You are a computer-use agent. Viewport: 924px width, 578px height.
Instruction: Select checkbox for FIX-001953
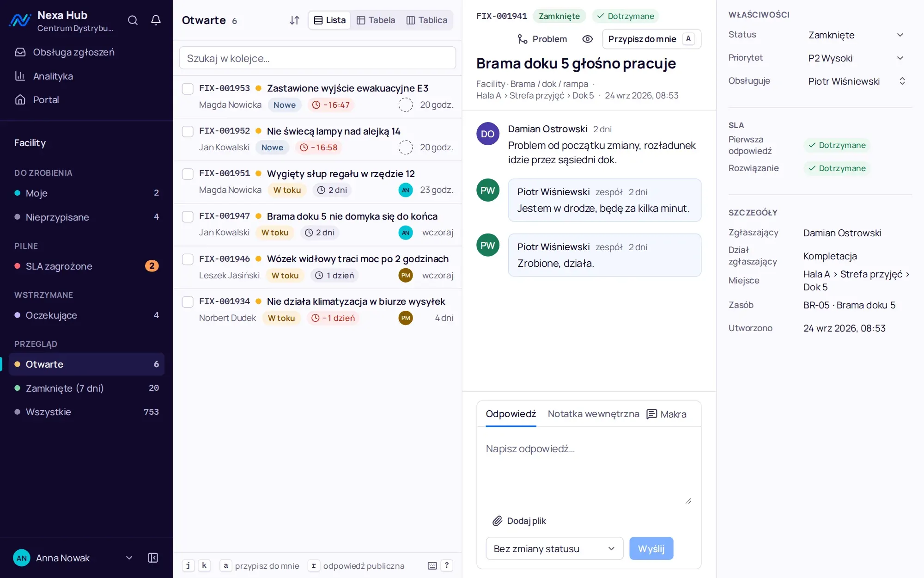188,89
